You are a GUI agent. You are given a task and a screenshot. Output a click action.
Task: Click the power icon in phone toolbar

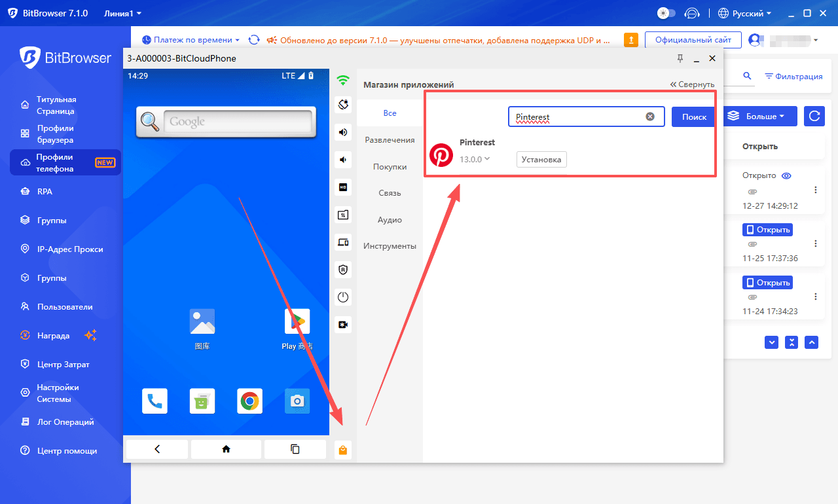[343, 297]
